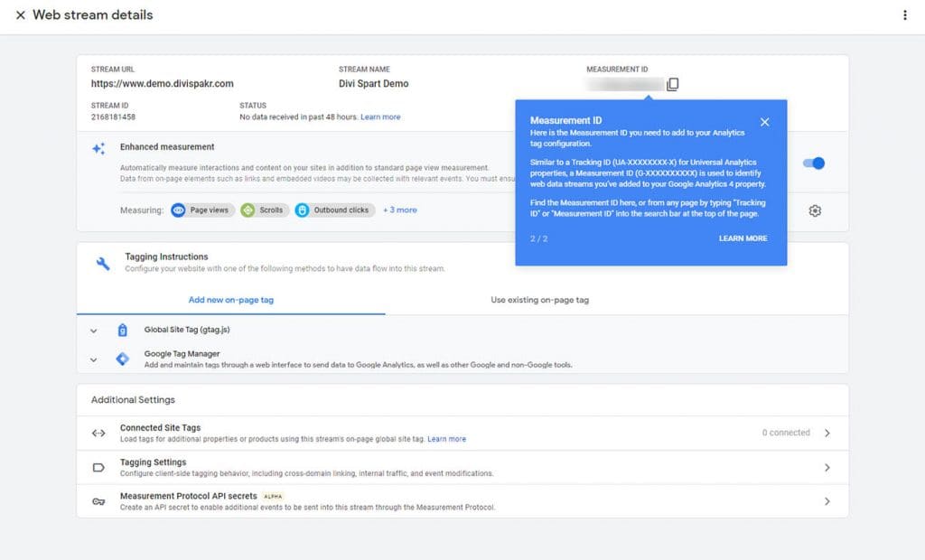Click the Additional Settings heading
Screen dimensions: 925x560
pyautogui.click(x=133, y=399)
